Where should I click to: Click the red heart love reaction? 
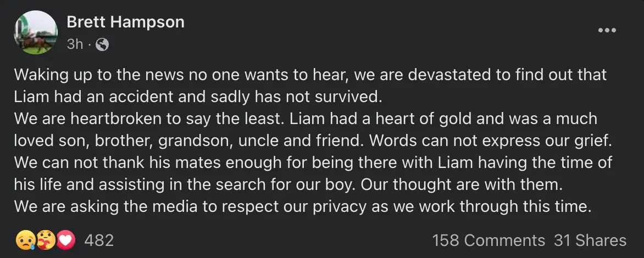pos(65,240)
